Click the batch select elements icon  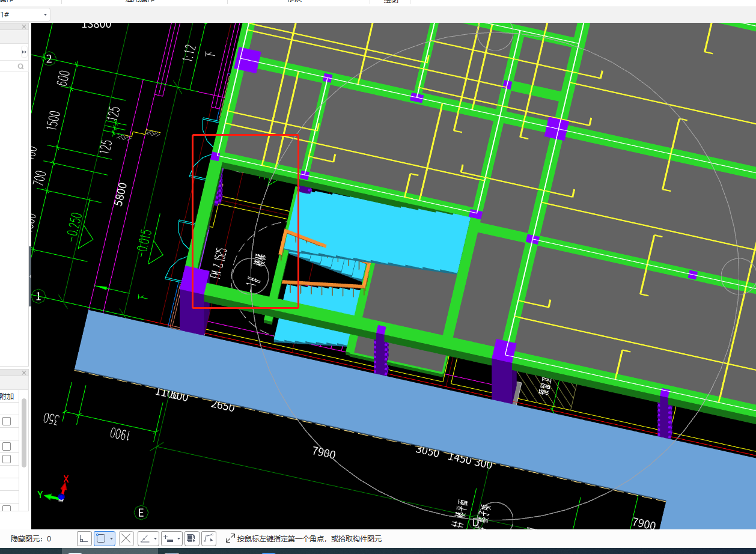[x=192, y=538]
